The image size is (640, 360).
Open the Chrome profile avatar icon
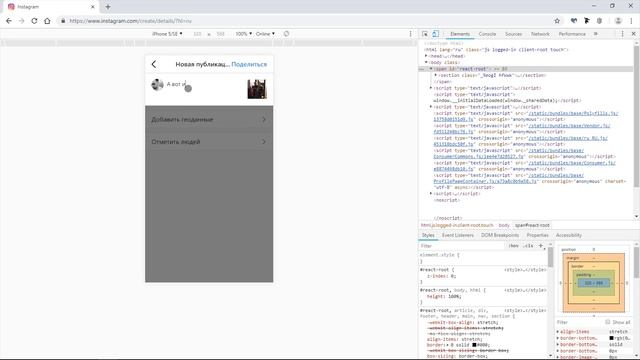click(618, 21)
